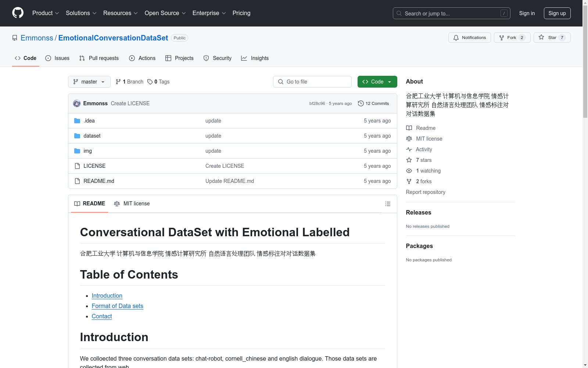Open the master branch dropdown
The height and width of the screenshot is (368, 588).
89,82
